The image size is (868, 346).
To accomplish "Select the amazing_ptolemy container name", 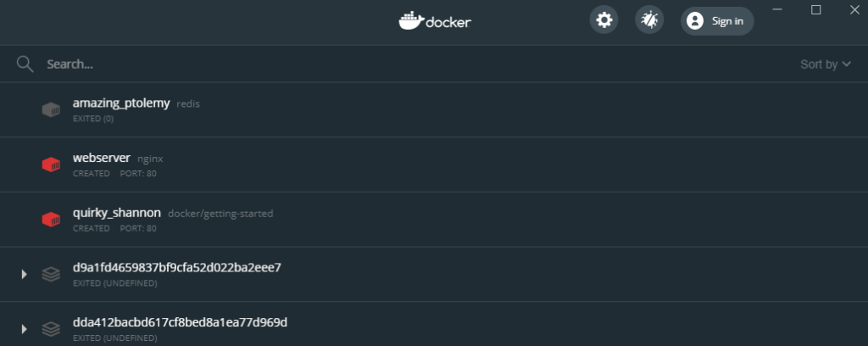I will click(121, 103).
